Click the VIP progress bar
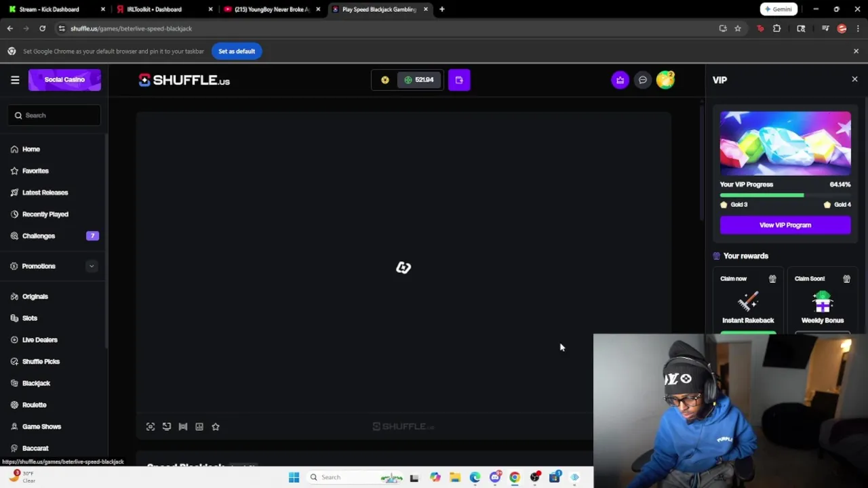Screen dimensions: 868x488 785,195
